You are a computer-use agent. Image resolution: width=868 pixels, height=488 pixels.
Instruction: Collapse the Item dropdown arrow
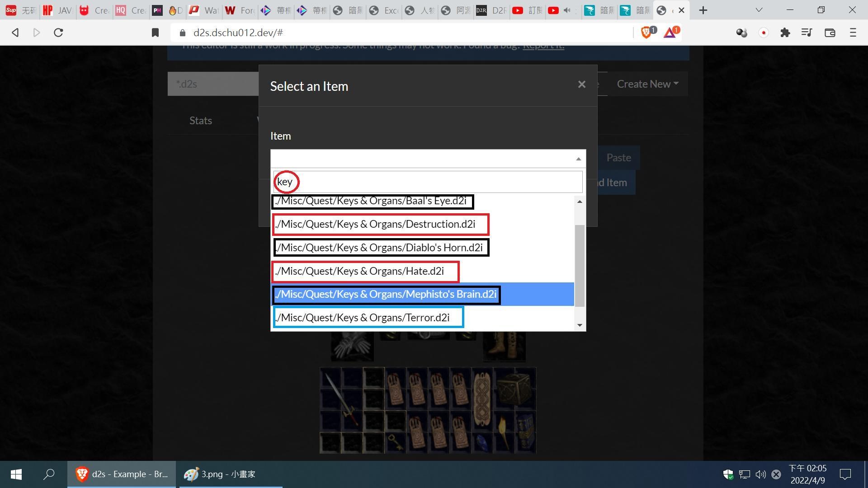point(578,159)
